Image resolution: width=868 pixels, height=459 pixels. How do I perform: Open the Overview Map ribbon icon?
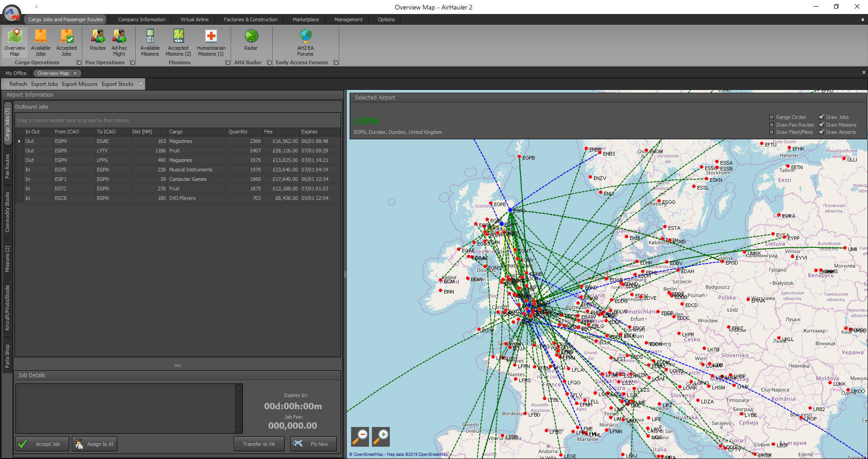click(x=14, y=43)
